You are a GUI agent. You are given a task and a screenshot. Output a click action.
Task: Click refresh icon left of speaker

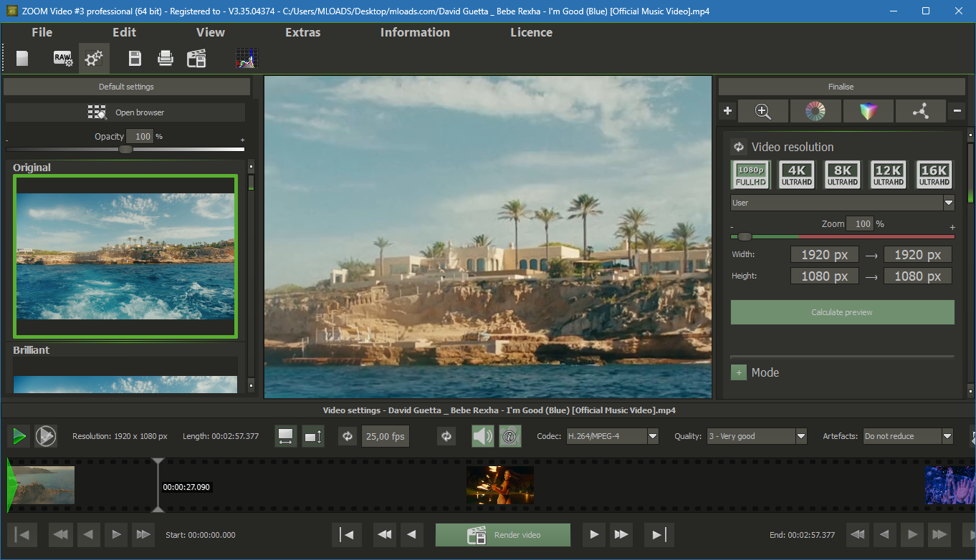click(446, 435)
